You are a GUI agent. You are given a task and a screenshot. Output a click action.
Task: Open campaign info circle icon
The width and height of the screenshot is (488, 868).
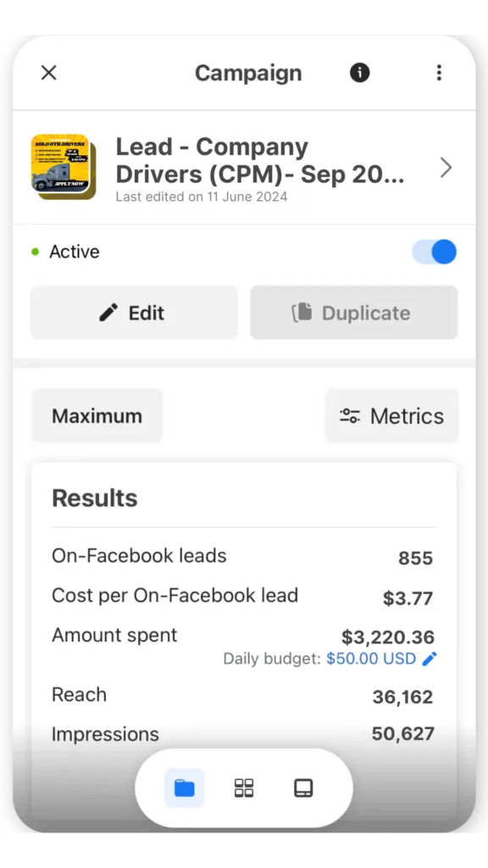pos(359,73)
